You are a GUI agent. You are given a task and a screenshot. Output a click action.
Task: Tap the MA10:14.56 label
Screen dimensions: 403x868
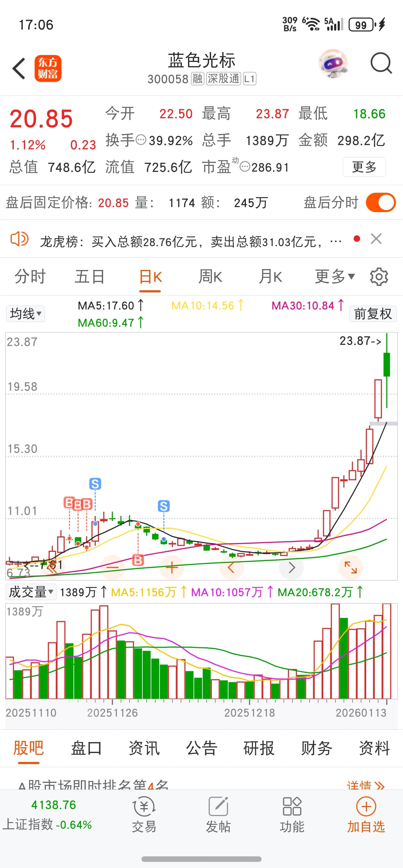(207, 305)
